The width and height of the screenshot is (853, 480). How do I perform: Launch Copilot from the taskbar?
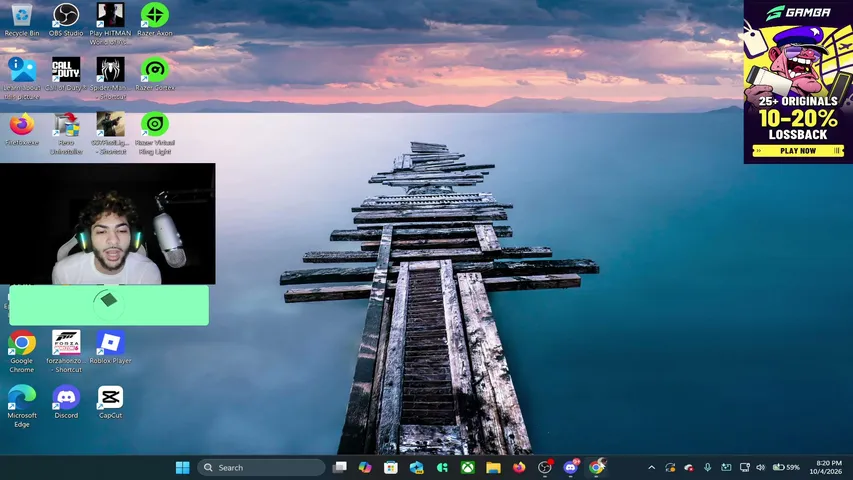tap(365, 467)
